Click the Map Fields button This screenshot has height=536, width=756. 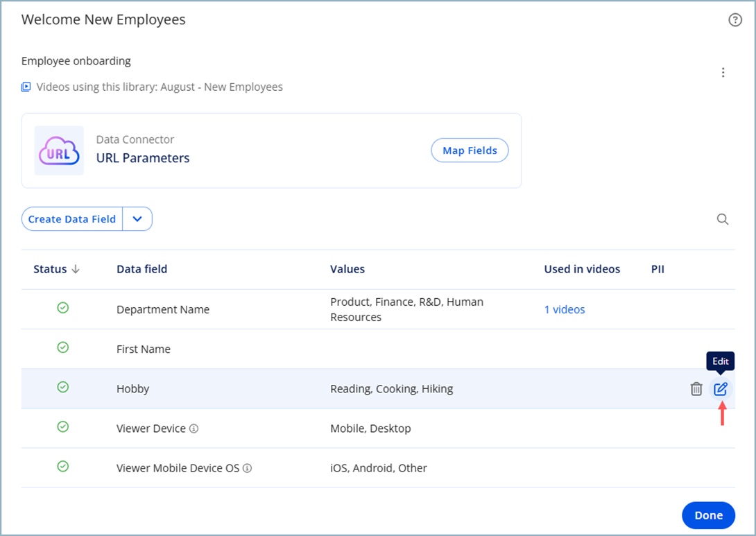(x=470, y=150)
